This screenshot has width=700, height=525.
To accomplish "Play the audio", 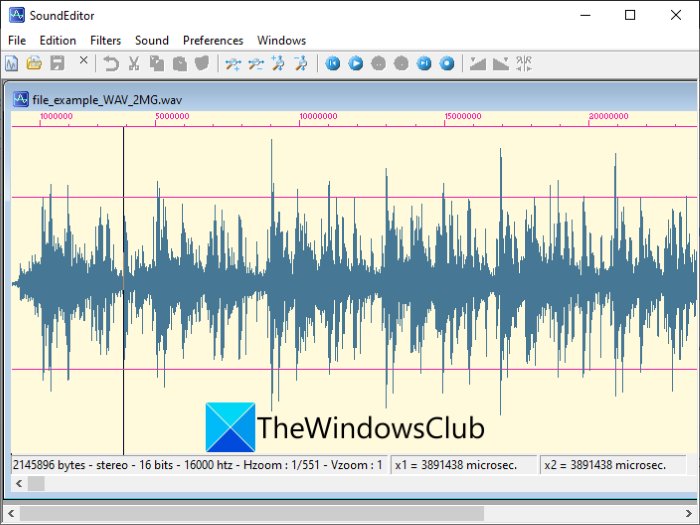I will point(356,63).
